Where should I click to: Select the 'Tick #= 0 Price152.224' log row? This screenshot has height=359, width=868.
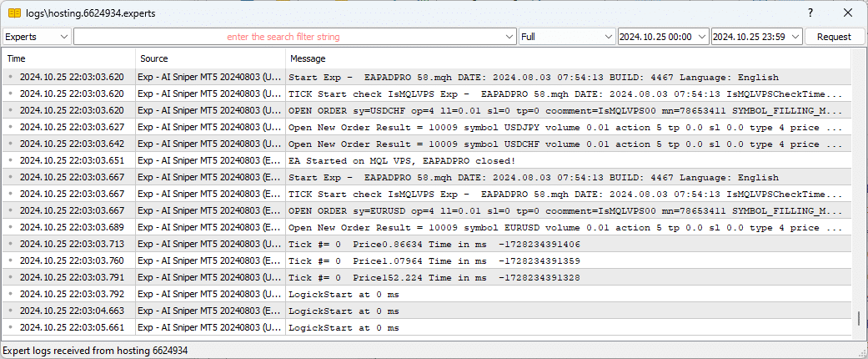click(x=434, y=277)
